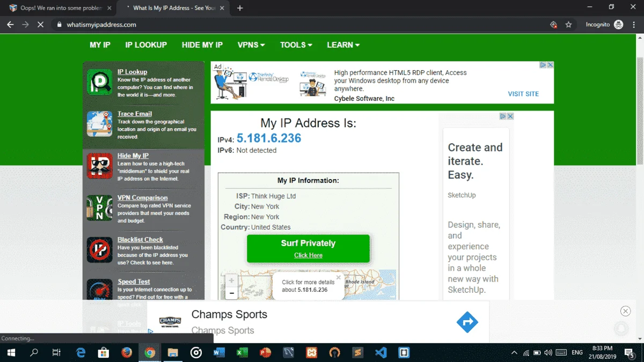Open File Explorer from the taskbar
Screen dimensions: 644x362
[173, 352]
